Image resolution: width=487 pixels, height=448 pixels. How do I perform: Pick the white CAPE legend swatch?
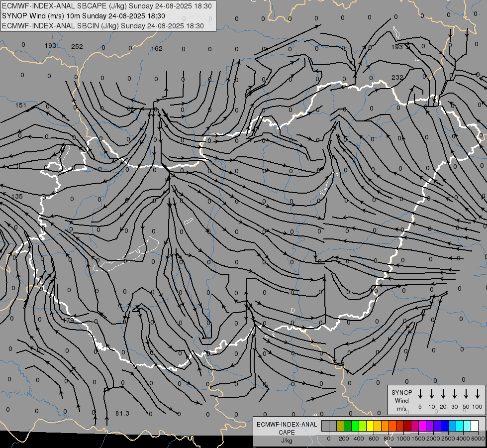pos(474,426)
